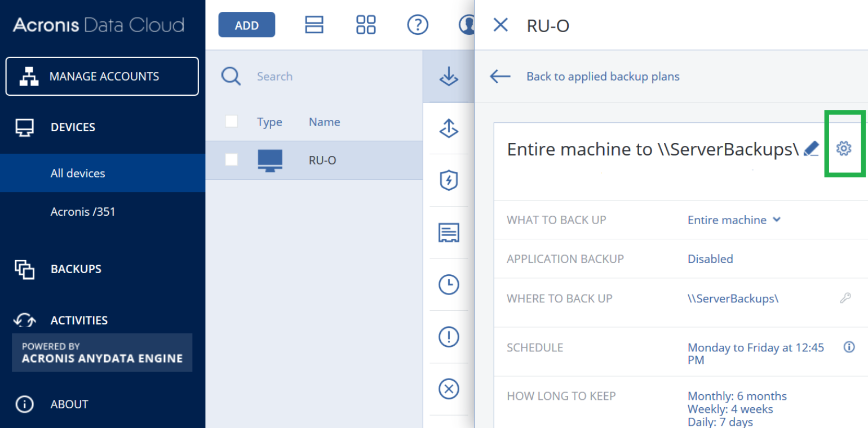The height and width of the screenshot is (428, 868).
Task: Open the Alerts exclamation icon
Action: tap(449, 337)
